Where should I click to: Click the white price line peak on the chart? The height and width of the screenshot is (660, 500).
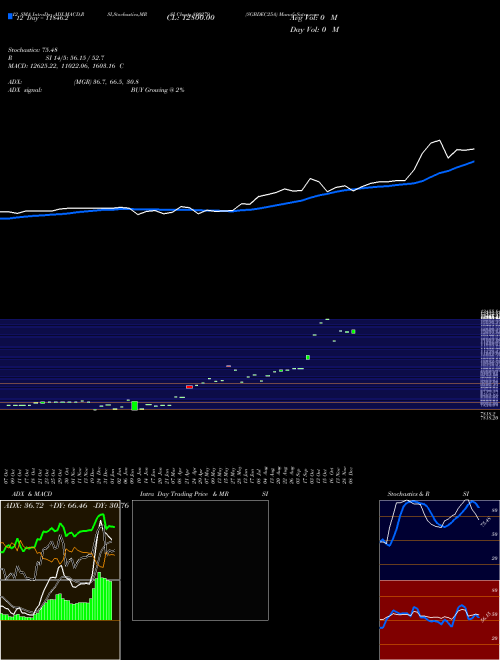[439, 141]
